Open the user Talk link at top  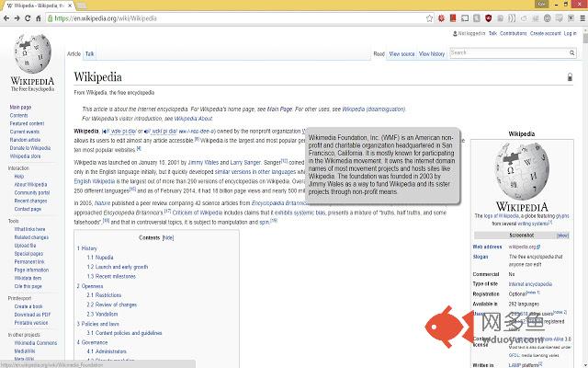tap(492, 33)
